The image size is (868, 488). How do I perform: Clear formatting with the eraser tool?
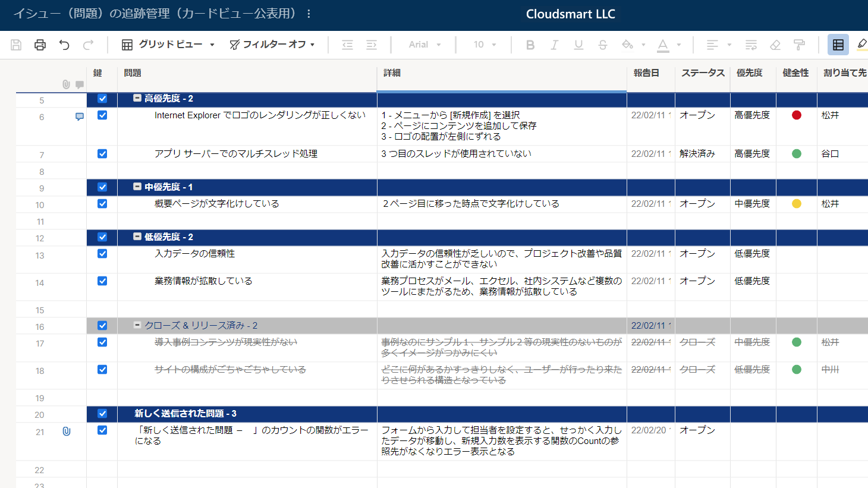(775, 44)
